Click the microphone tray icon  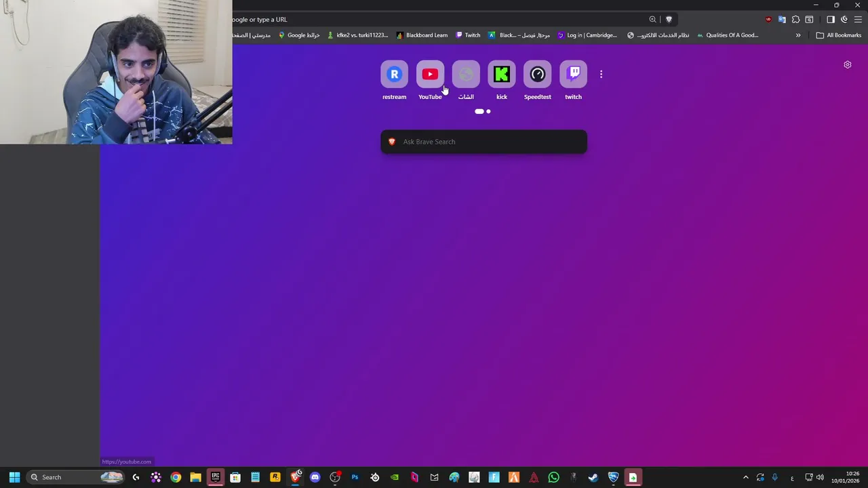tap(774, 477)
